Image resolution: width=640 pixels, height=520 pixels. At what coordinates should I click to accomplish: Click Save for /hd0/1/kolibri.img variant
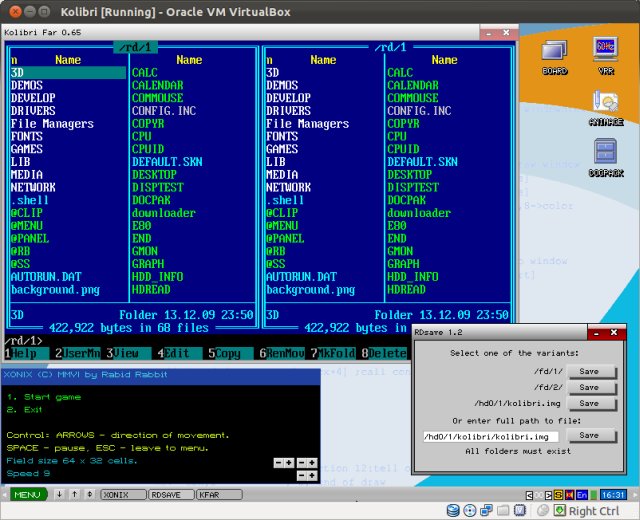click(589, 403)
